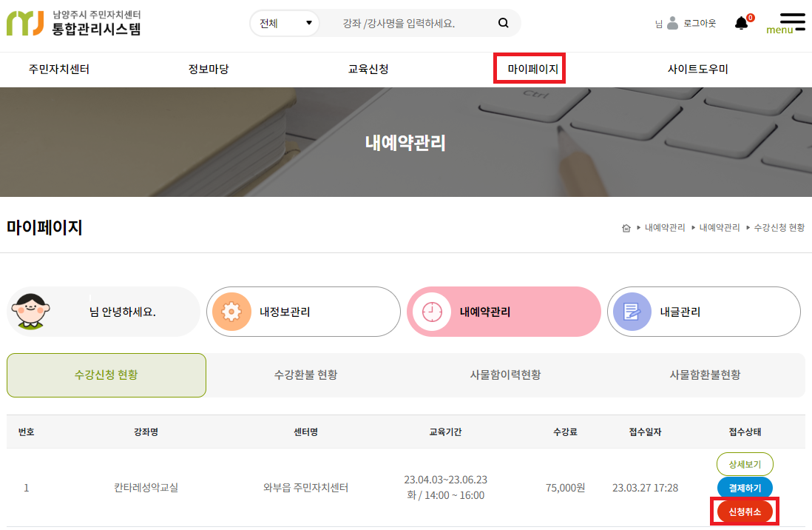Select the 사물함환불현황 tab
The width and height of the screenshot is (812, 530).
[x=705, y=375]
